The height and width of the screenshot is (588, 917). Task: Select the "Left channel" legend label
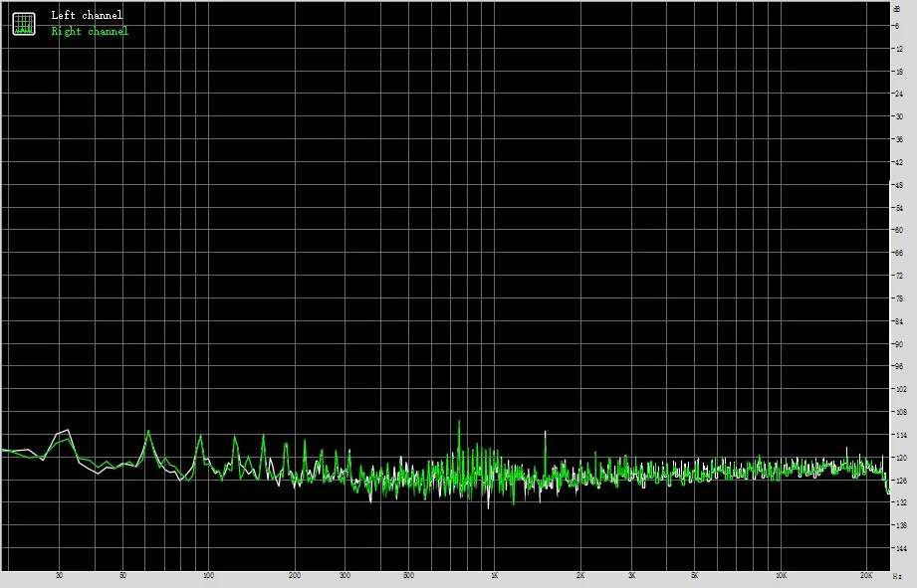coord(87,15)
